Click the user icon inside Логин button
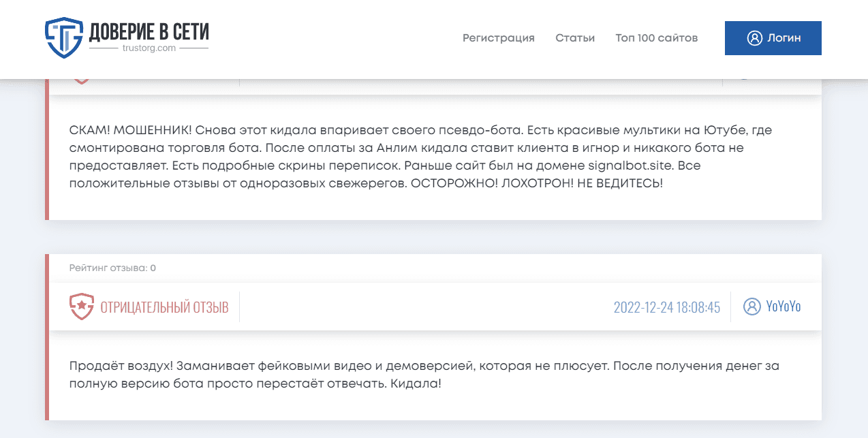The image size is (868, 438). tap(754, 38)
